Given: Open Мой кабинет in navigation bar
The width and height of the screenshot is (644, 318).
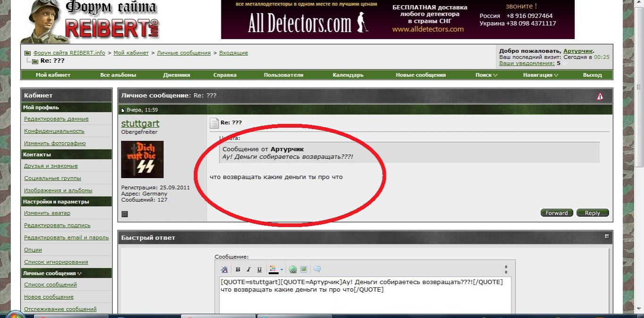Looking at the screenshot, I should coord(53,75).
